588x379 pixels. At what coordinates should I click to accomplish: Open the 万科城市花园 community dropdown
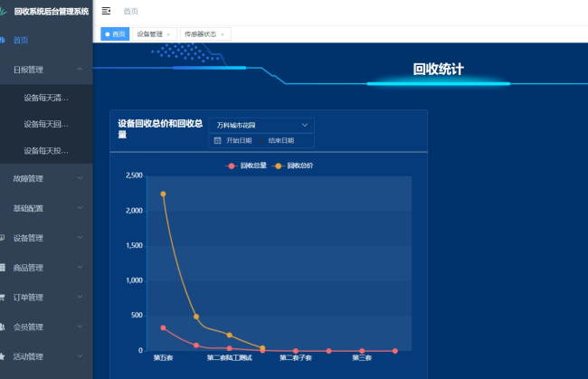[x=261, y=125]
